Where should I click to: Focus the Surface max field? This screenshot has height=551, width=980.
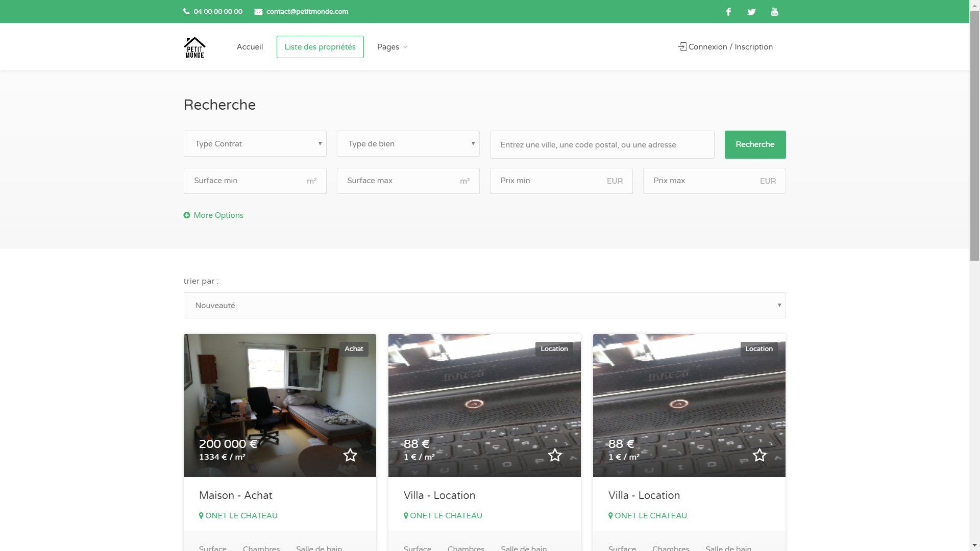coord(408,181)
